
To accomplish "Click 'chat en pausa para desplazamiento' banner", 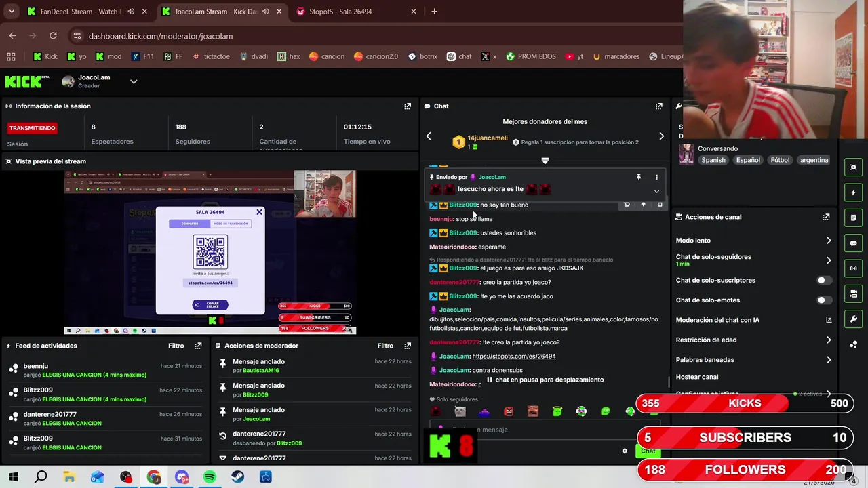I will [545, 380].
